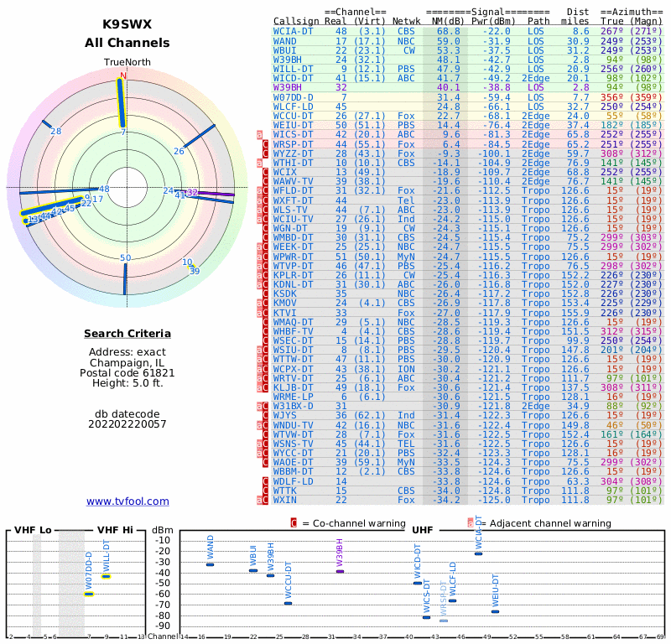Viewport: 671px width, 644px height.
Task: Click the W07DD-D marker in VHF Hi chart
Action: 89,594
